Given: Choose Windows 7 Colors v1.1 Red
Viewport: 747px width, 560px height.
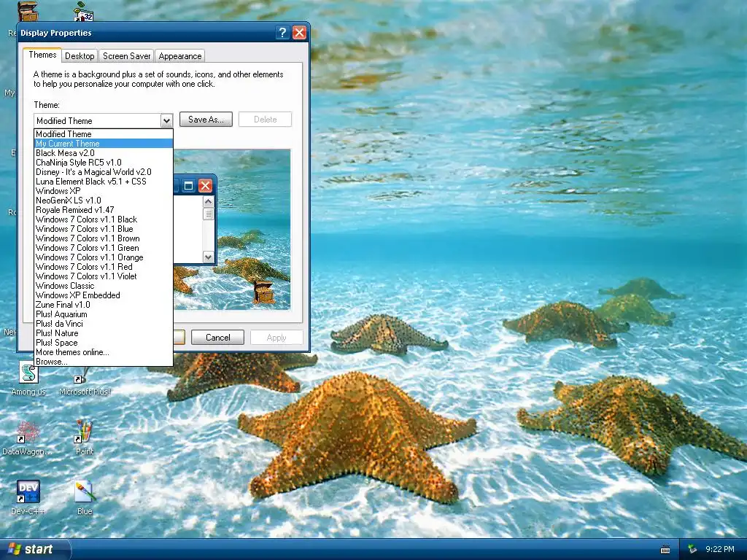Looking at the screenshot, I should point(104,267).
